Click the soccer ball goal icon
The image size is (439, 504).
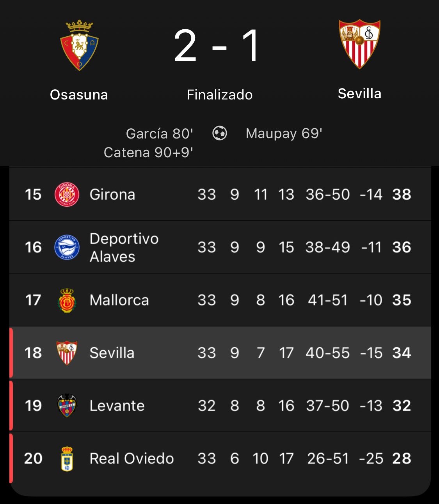(x=220, y=133)
